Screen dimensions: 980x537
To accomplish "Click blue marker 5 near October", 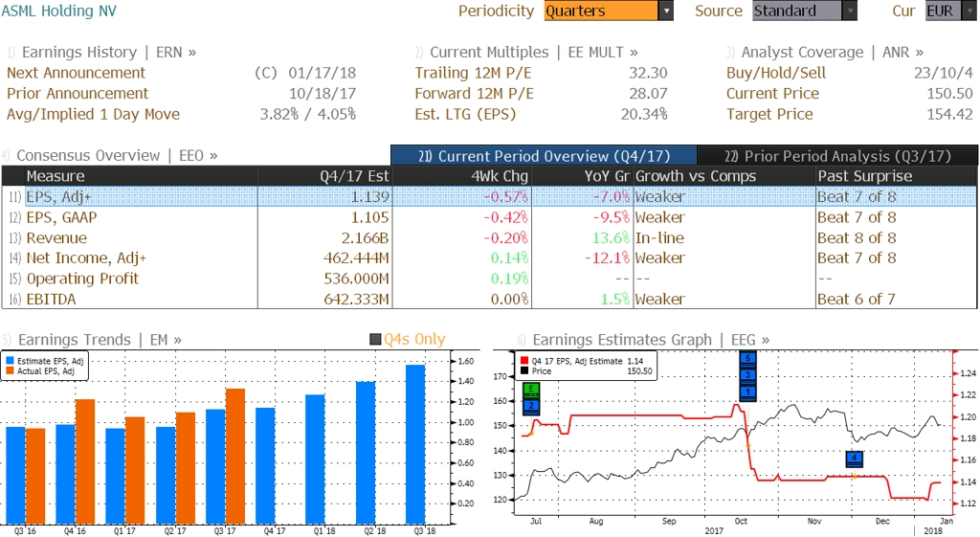I will tap(748, 359).
